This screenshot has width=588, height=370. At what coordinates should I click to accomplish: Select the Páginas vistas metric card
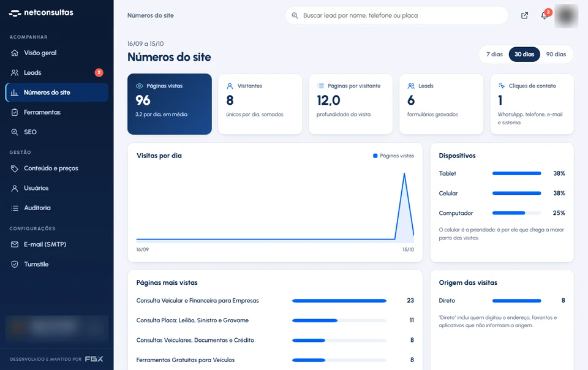[170, 104]
